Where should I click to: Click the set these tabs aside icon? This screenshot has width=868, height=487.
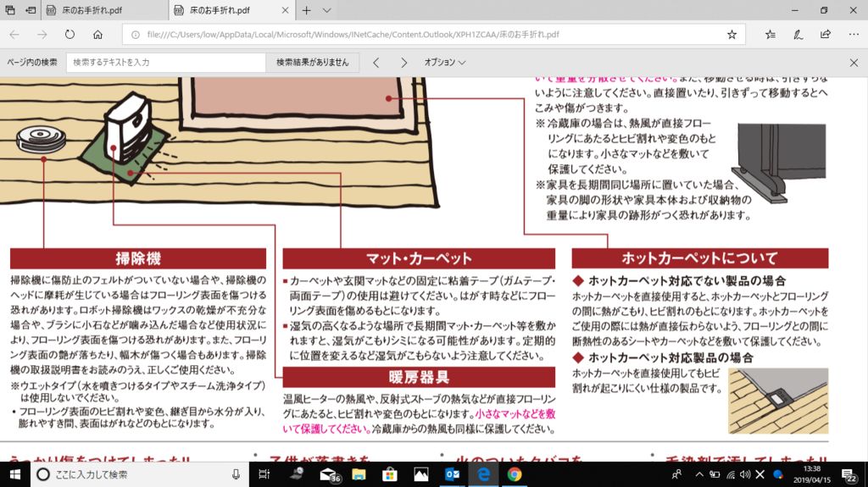pos(31,10)
